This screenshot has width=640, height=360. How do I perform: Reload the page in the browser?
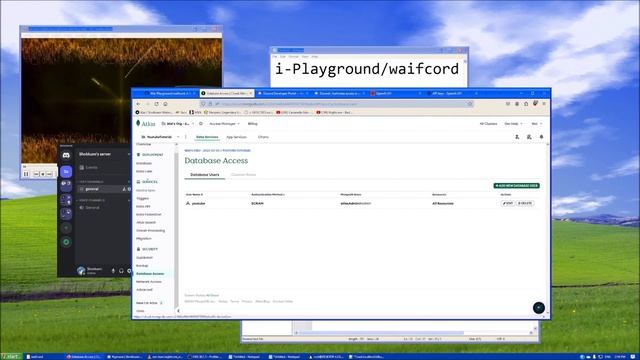pyautogui.click(x=156, y=104)
